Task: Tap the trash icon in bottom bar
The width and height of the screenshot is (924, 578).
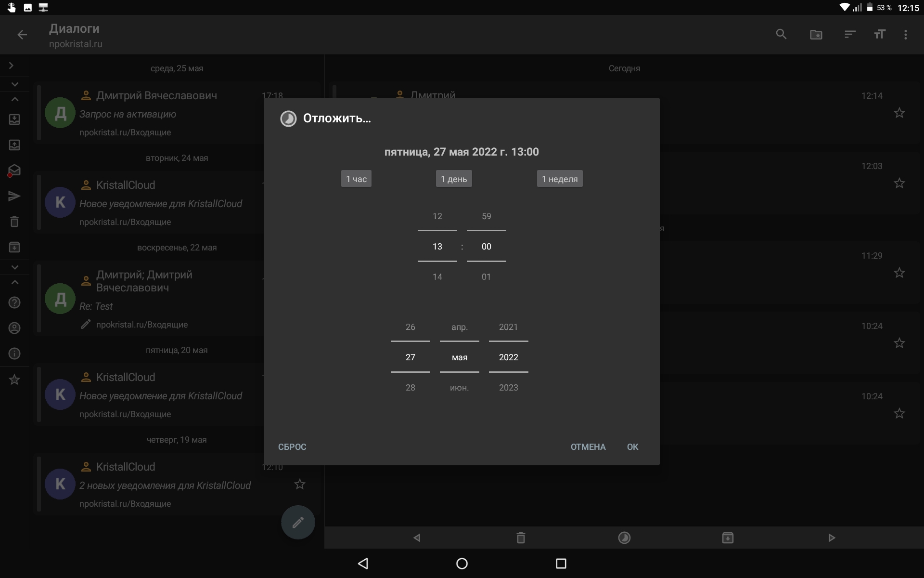Action: coord(521,538)
